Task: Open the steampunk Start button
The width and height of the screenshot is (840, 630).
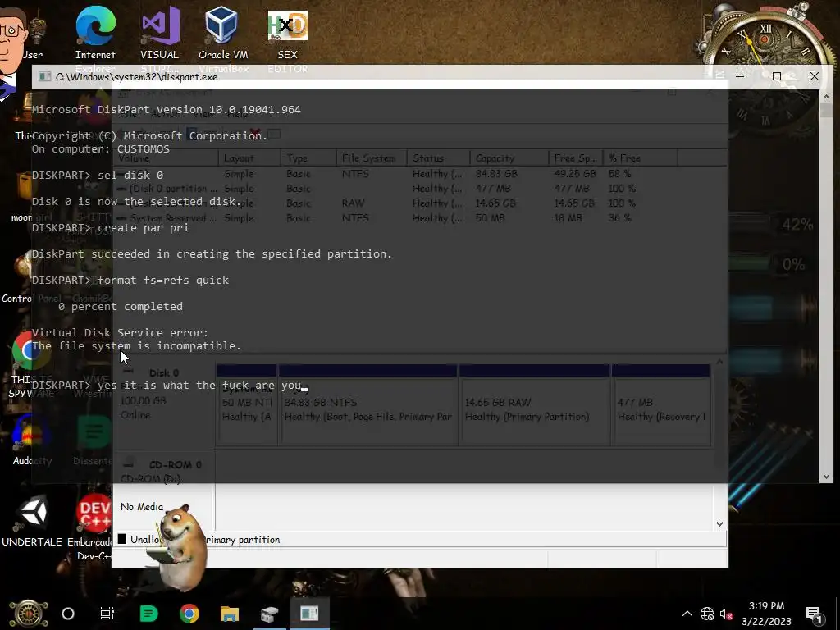Action: click(x=28, y=614)
